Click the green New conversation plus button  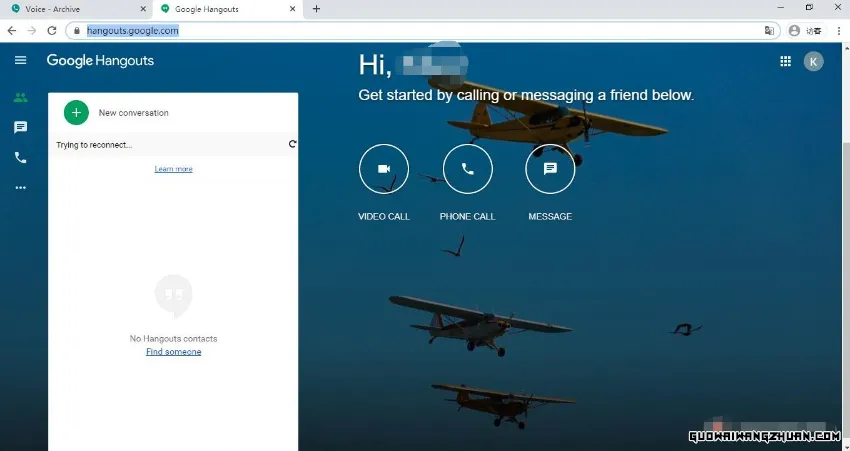76,113
